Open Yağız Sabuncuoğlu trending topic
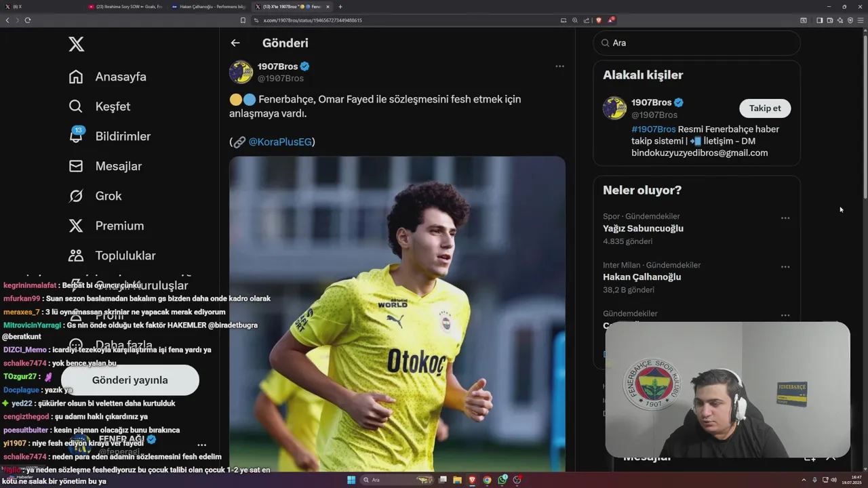 643,228
